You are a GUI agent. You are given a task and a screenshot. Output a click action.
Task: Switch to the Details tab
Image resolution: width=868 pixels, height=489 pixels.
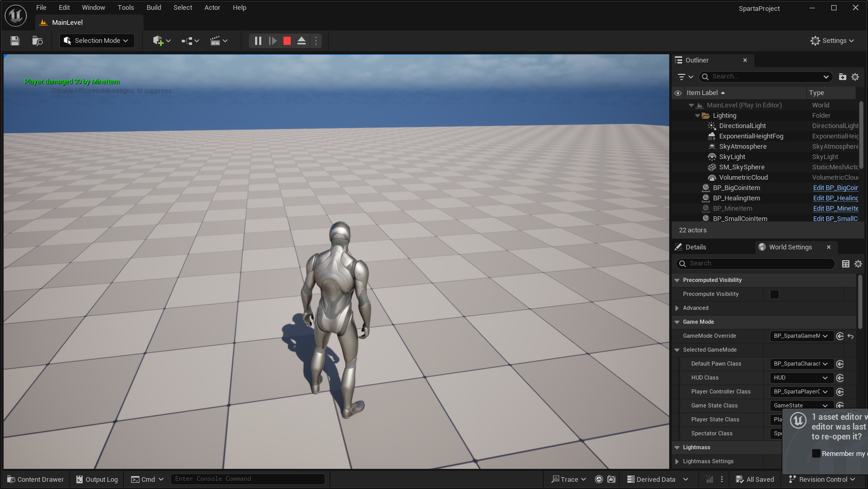[x=696, y=247]
